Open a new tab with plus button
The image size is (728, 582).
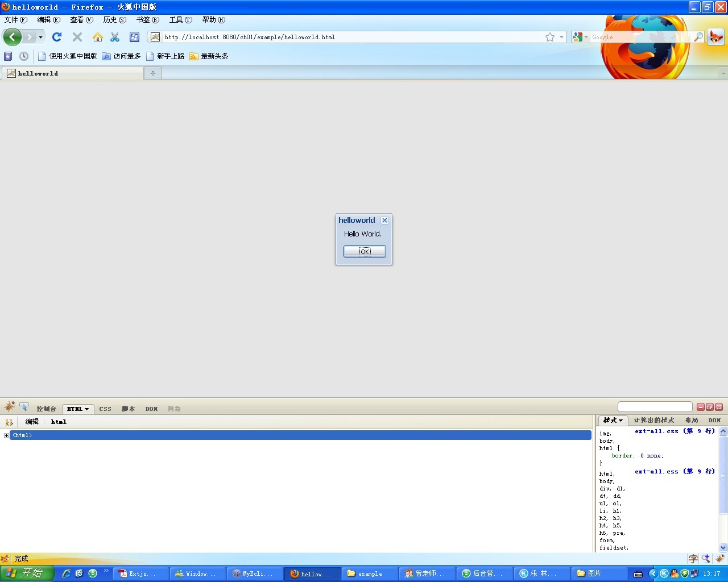click(152, 73)
